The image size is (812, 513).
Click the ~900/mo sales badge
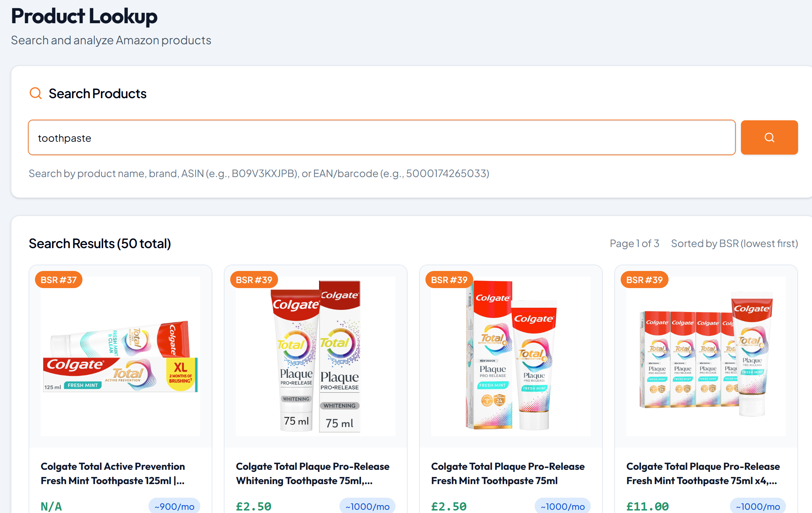point(174,506)
